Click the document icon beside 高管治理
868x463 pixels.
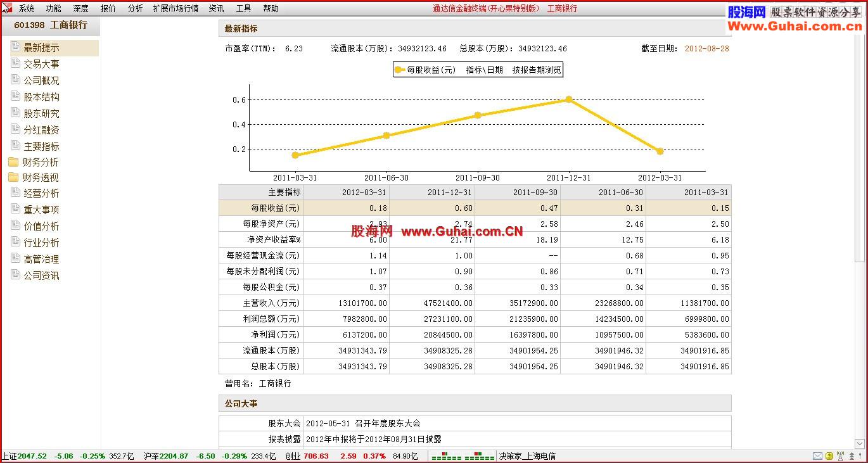[15, 258]
